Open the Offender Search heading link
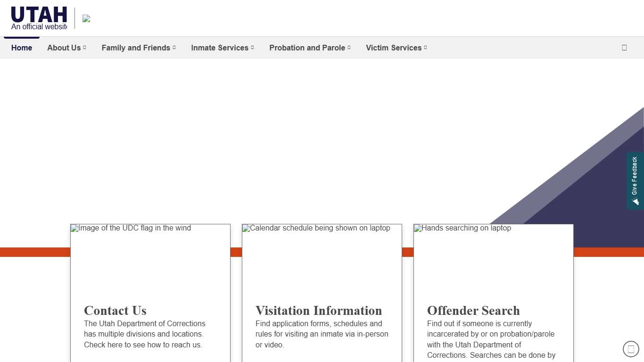Screen dimensions: 644x362 click(x=473, y=311)
